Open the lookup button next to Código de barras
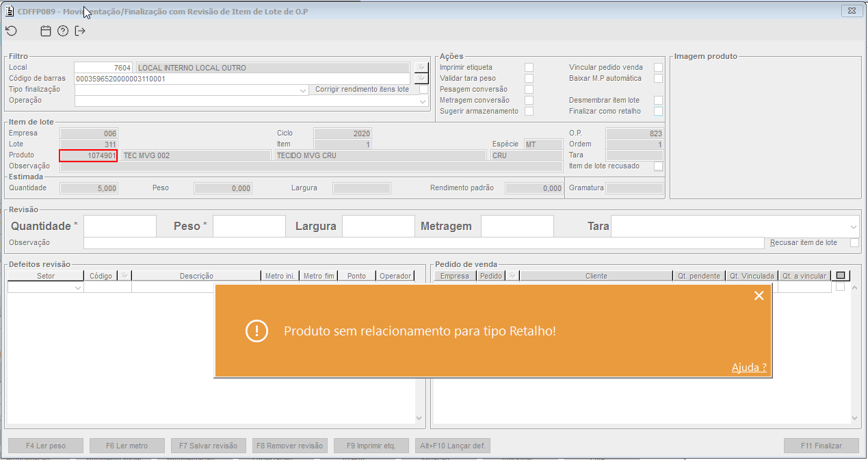868x460 pixels. pos(421,78)
